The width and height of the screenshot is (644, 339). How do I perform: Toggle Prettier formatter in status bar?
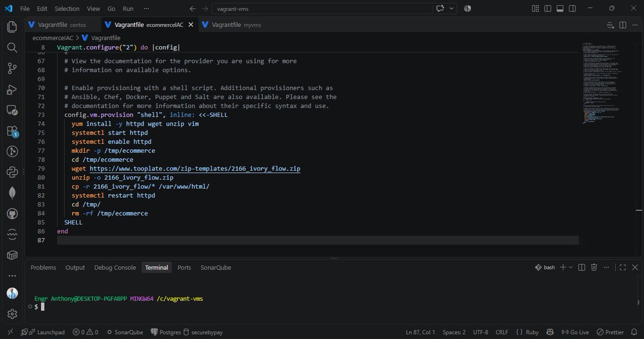click(x=610, y=332)
